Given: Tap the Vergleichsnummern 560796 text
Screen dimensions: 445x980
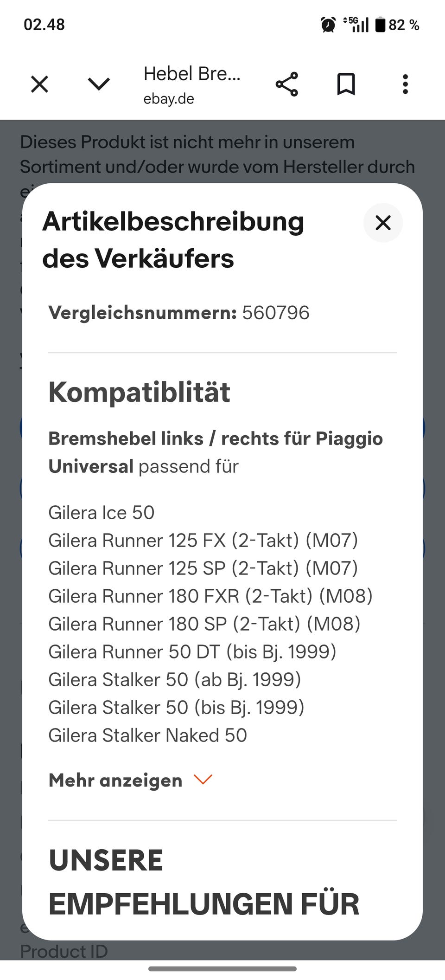Looking at the screenshot, I should point(179,313).
